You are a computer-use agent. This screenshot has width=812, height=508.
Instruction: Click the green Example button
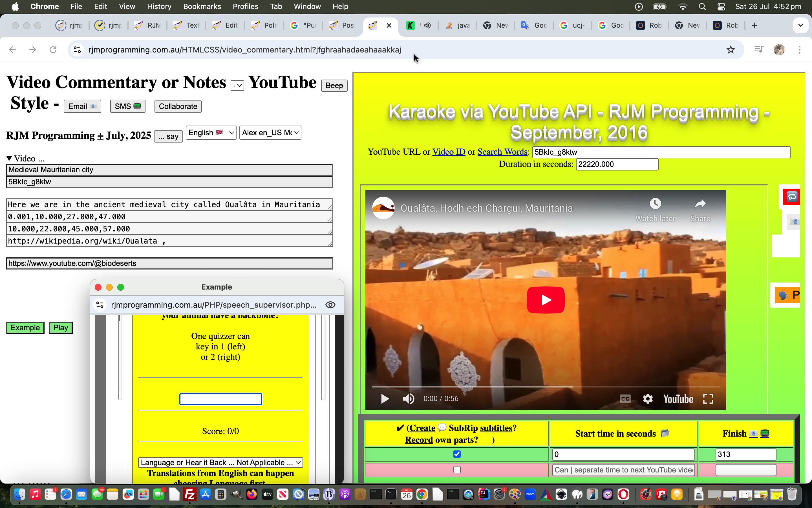tap(25, 328)
